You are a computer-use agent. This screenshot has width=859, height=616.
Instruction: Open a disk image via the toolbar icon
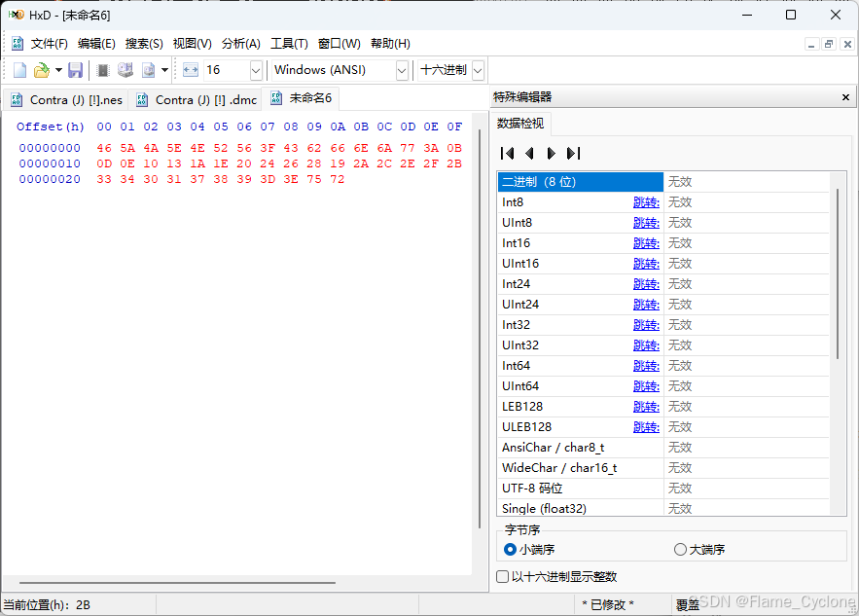coord(148,69)
